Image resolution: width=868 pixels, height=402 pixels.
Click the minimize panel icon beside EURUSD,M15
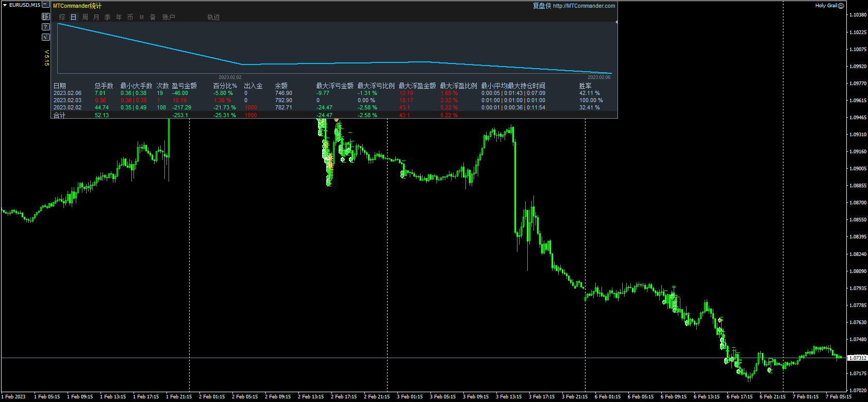(x=46, y=5)
